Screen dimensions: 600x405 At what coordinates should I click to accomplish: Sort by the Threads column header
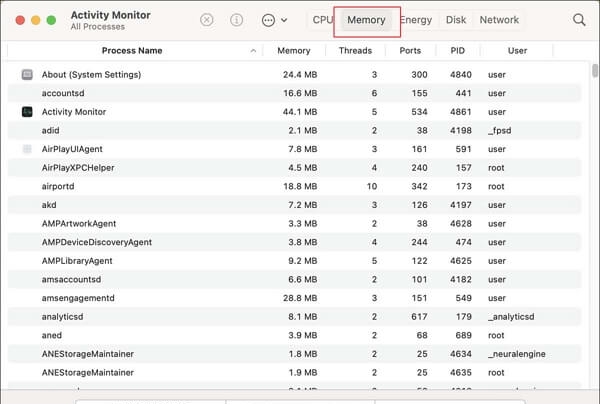pos(355,50)
